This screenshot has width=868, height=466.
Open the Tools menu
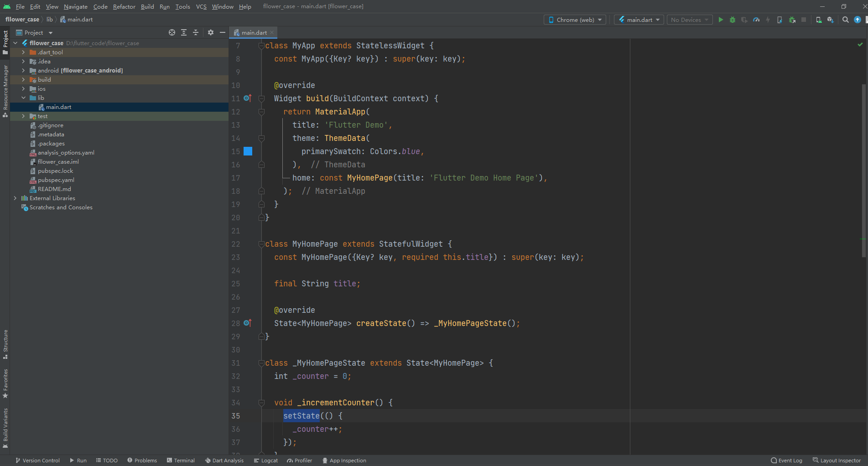click(x=182, y=6)
